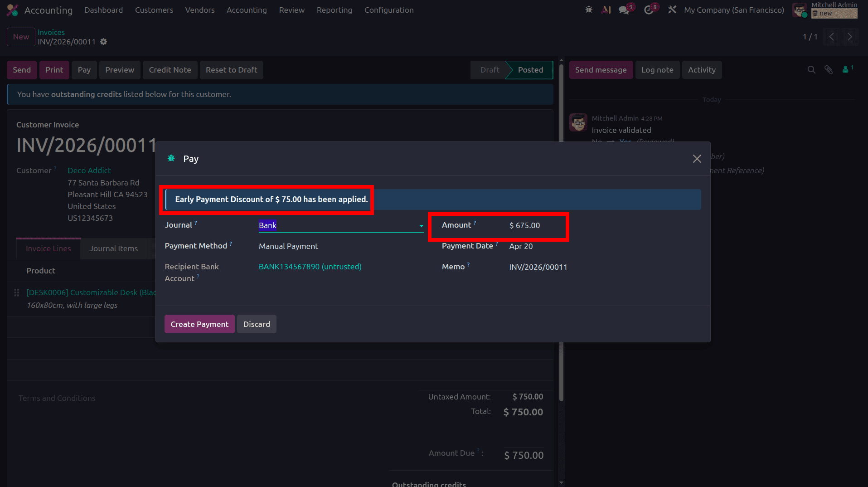Open the followers person icon
The height and width of the screenshot is (487, 868).
point(846,70)
